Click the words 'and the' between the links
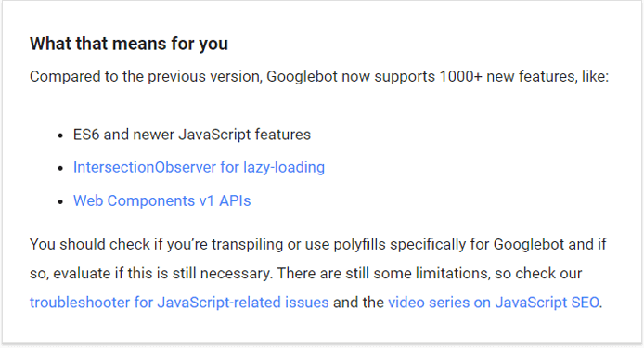The image size is (644, 348). 358,303
